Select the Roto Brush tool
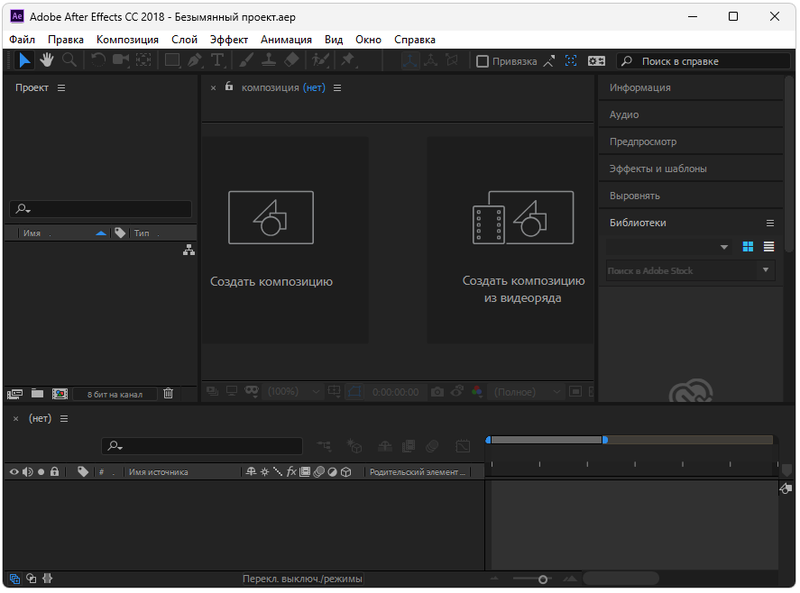This screenshot has width=800, height=593. [320, 60]
